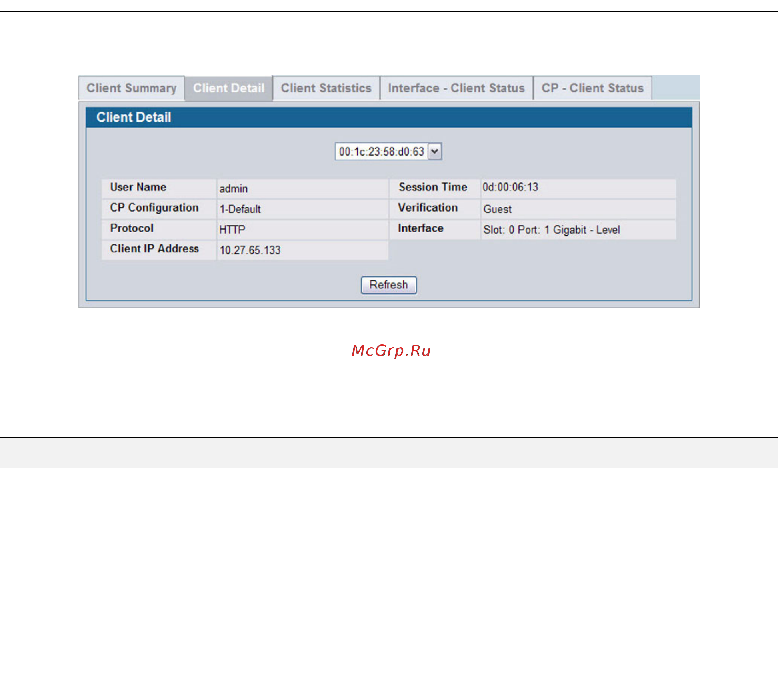This screenshot has width=778, height=700.
Task: Click the Verification value Guest
Action: [497, 209]
